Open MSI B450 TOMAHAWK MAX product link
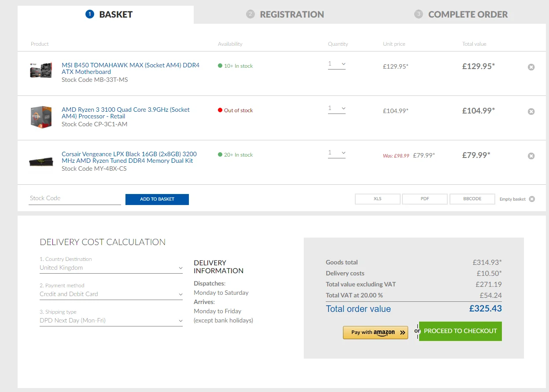 [x=130, y=69]
